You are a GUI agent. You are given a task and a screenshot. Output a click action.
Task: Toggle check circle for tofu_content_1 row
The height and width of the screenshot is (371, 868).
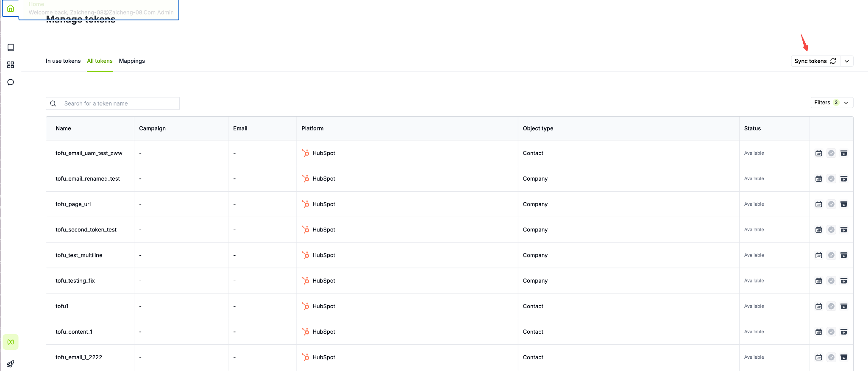tap(831, 332)
